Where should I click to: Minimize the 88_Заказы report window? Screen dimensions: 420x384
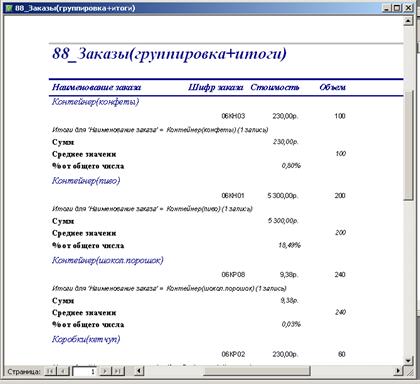[386, 8]
